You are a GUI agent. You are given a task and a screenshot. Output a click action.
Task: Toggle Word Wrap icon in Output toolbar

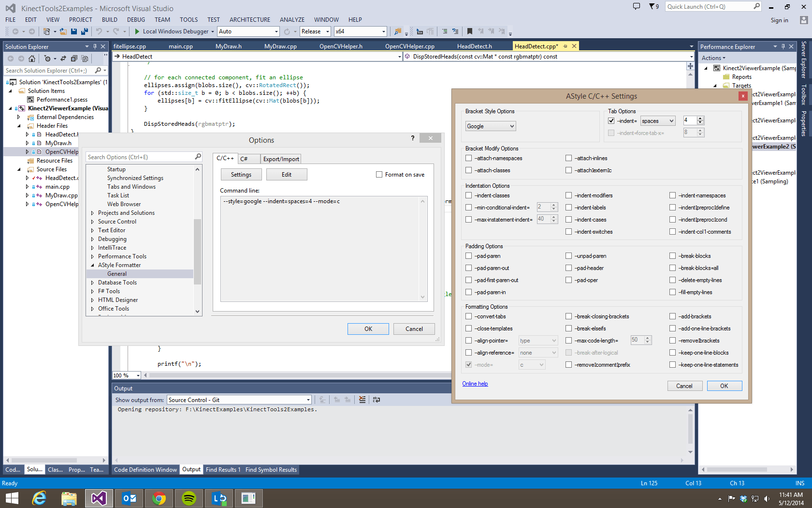tap(377, 400)
